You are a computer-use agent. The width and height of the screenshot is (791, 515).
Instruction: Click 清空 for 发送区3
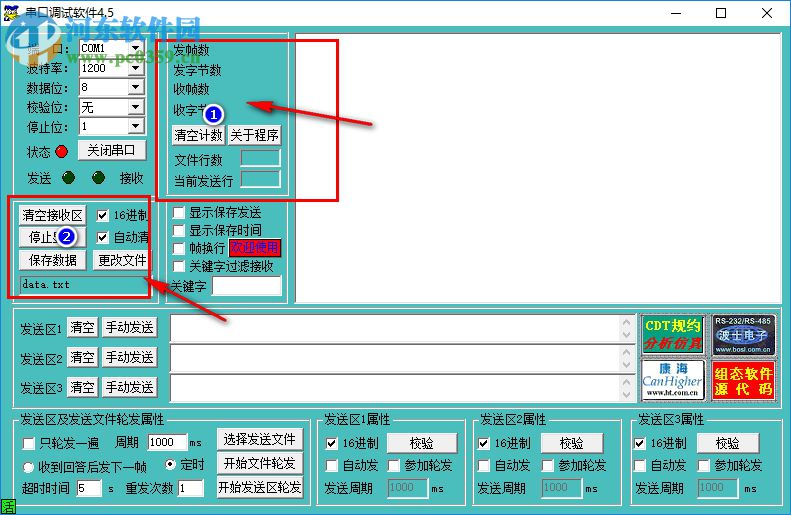(82, 387)
